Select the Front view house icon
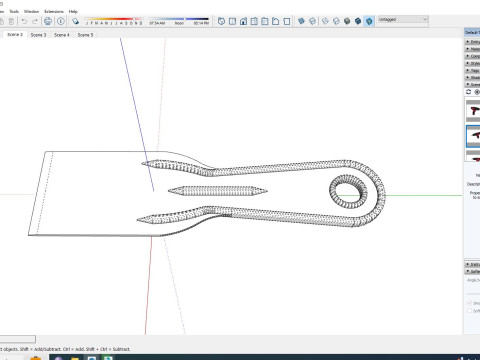The width and height of the screenshot is (480, 360). point(243,21)
